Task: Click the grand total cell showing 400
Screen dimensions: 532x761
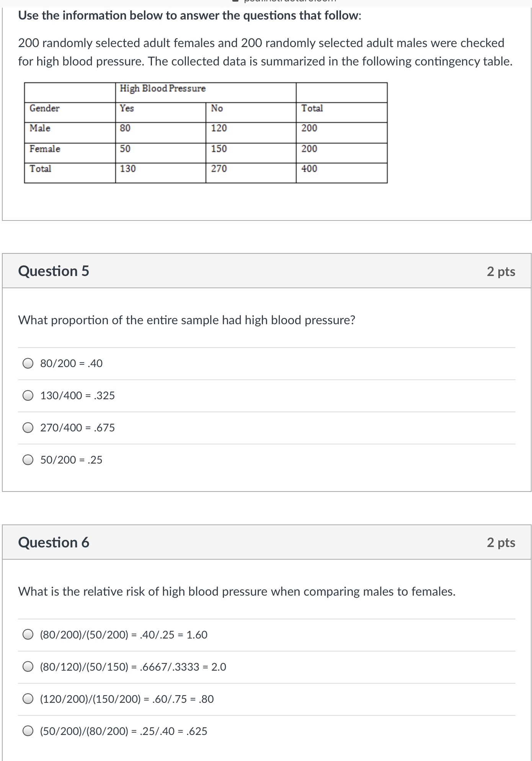Action: coord(309,169)
